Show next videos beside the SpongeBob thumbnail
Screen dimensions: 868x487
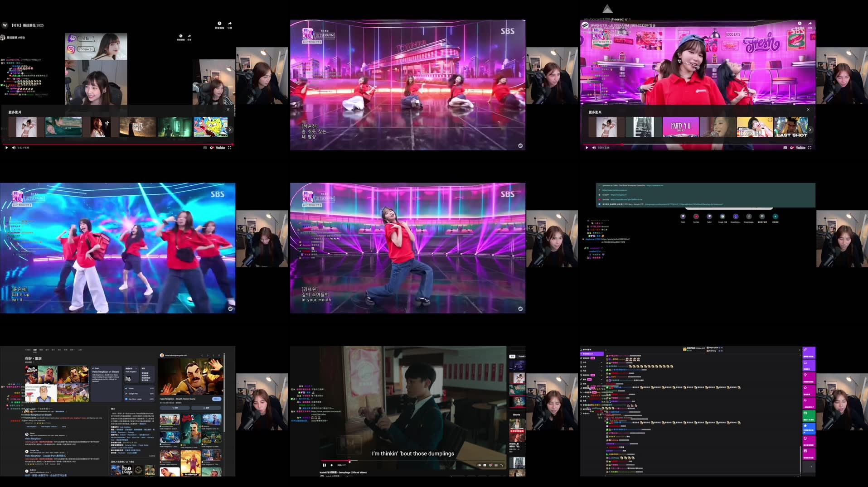point(230,130)
